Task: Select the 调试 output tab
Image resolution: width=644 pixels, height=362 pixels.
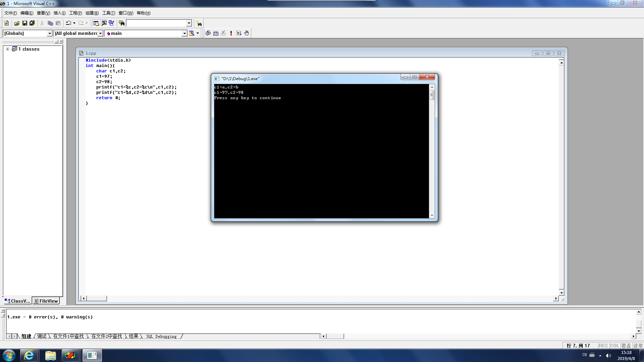Action: point(42,336)
